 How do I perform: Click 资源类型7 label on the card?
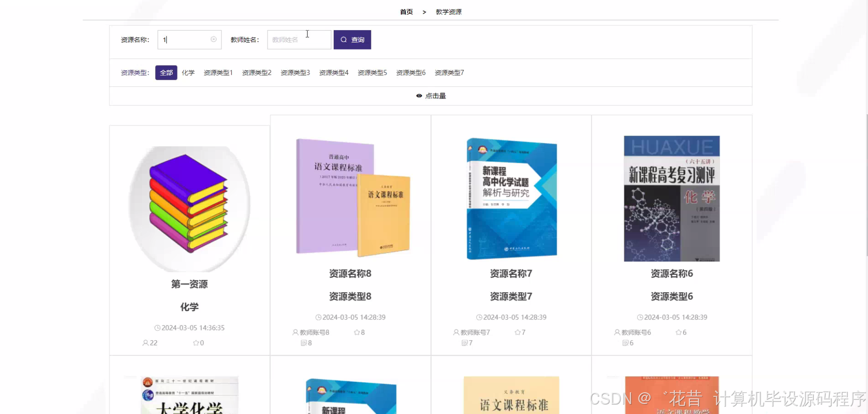511,296
